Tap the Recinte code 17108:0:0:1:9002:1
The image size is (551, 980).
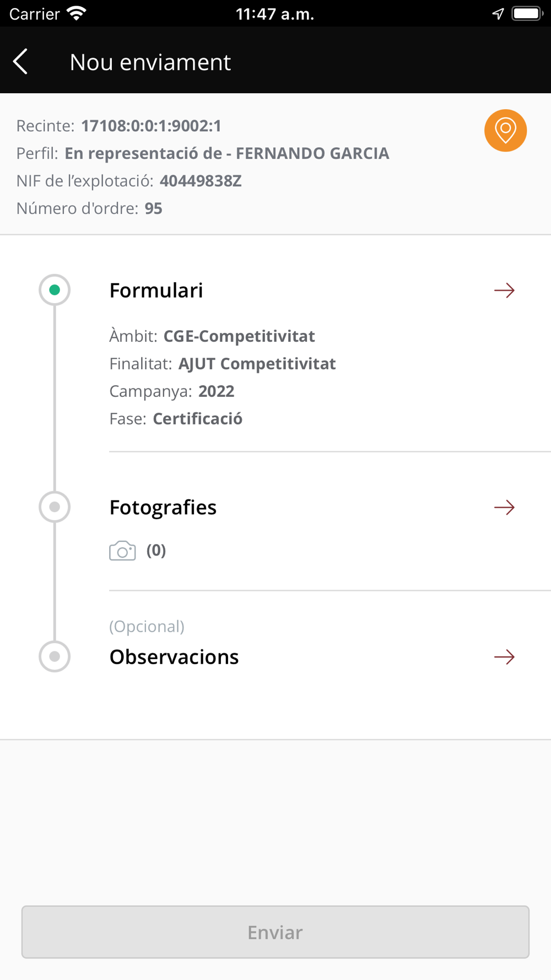151,126
